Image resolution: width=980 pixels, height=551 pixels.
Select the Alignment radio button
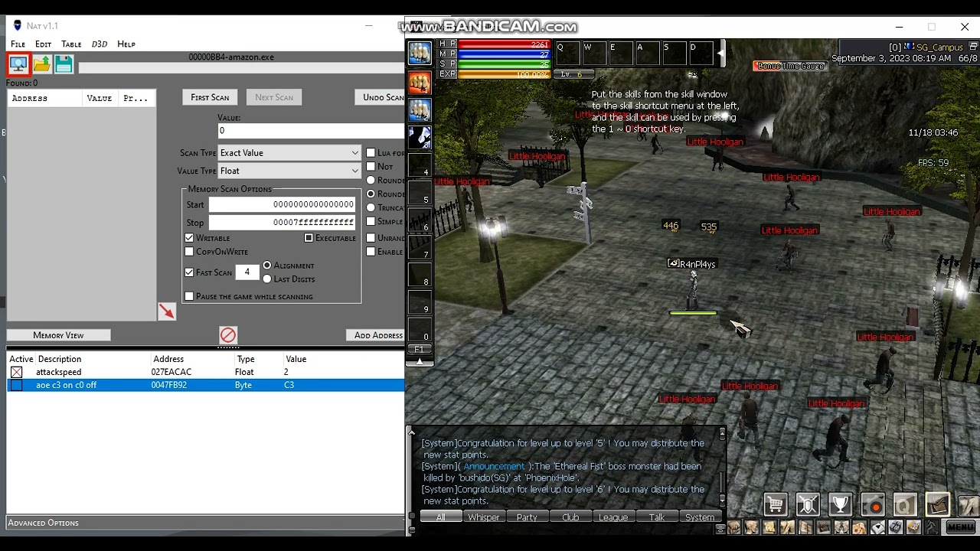click(x=267, y=266)
